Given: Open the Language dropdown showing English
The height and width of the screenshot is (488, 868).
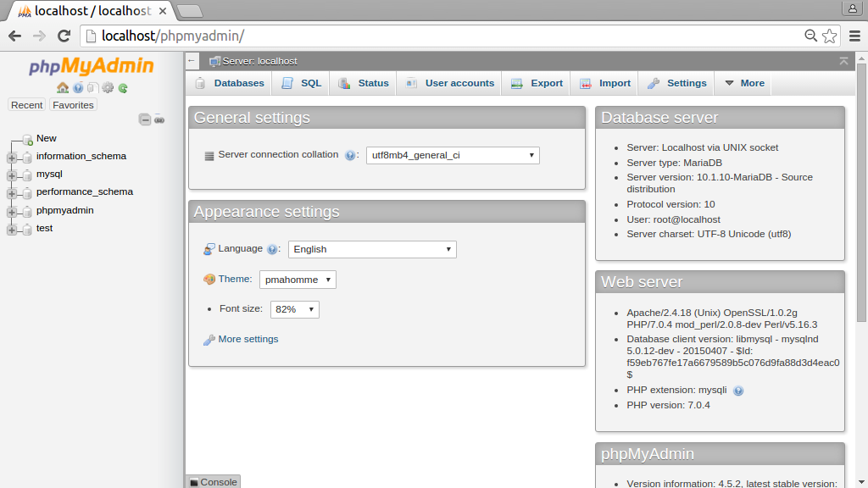Looking at the screenshot, I should 372,250.
